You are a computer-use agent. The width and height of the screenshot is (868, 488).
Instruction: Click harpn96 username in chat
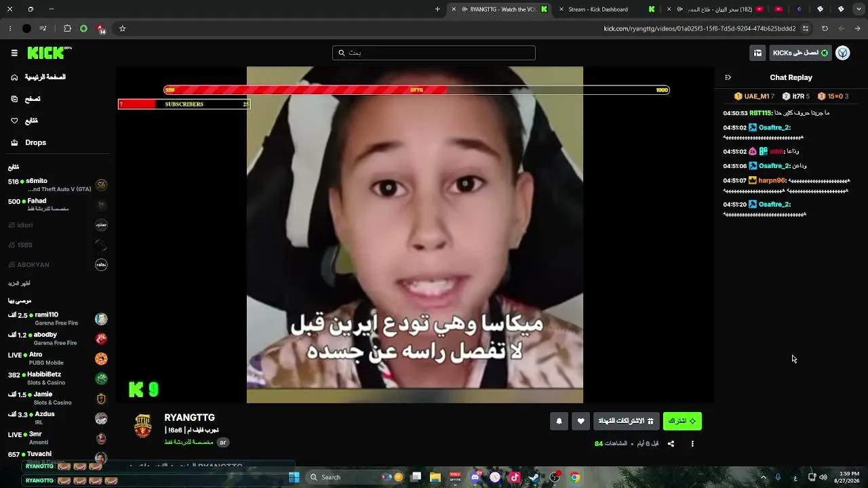pos(772,181)
